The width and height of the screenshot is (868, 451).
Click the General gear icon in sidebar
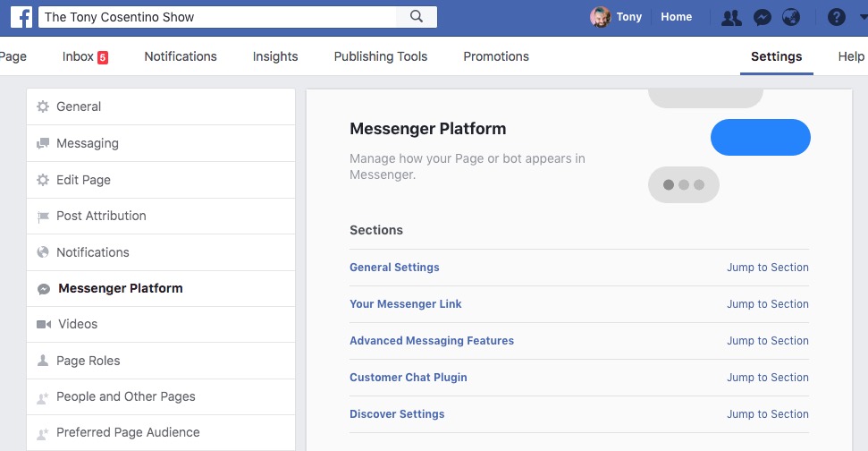pos(43,106)
